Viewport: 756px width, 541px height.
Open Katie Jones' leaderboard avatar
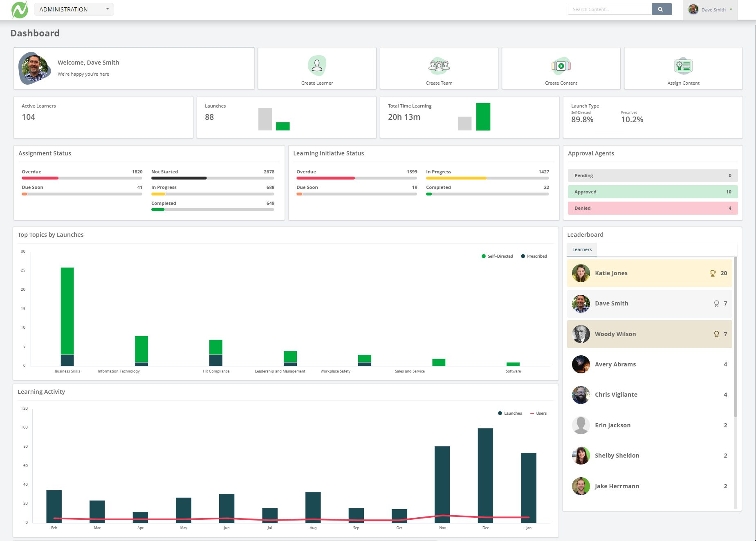tap(581, 273)
